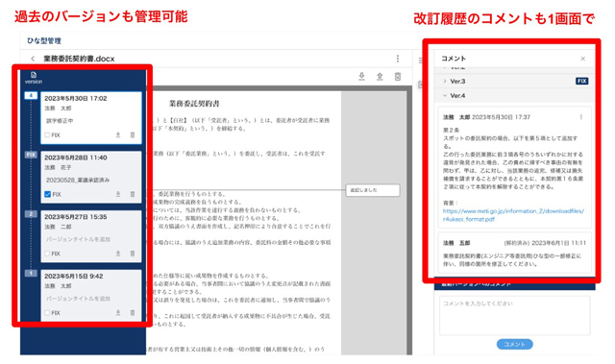Click the trash icon in document toolbar
Viewport: 615px width, 364px height.
[x=398, y=77]
